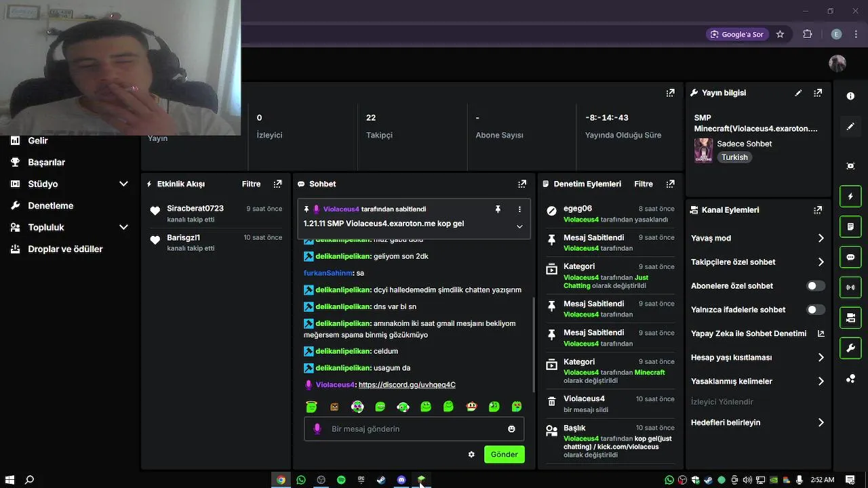Image resolution: width=868 pixels, height=488 pixels.
Task: Bookmark page with star icon
Action: coord(780,34)
